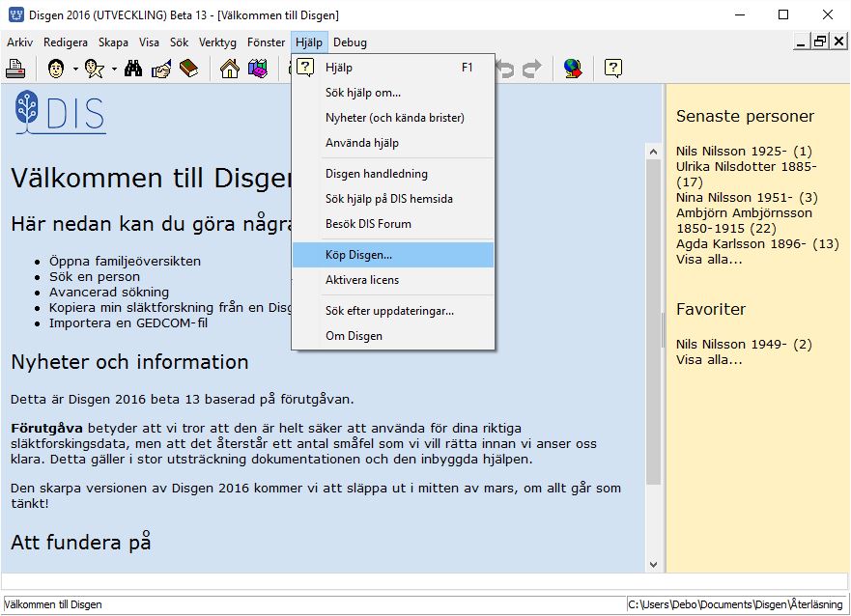Click the help icon beside Hjälp F1 entry
The image size is (851, 616).
(305, 68)
